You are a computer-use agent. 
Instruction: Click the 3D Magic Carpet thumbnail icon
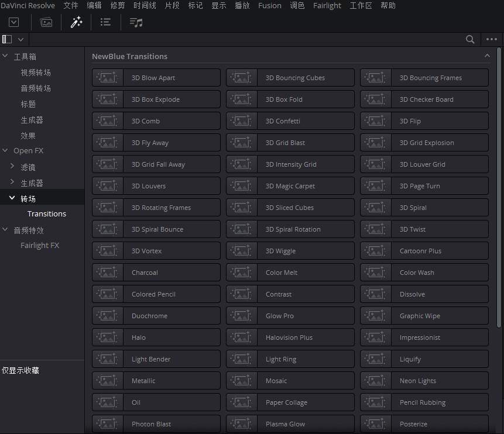tap(242, 186)
